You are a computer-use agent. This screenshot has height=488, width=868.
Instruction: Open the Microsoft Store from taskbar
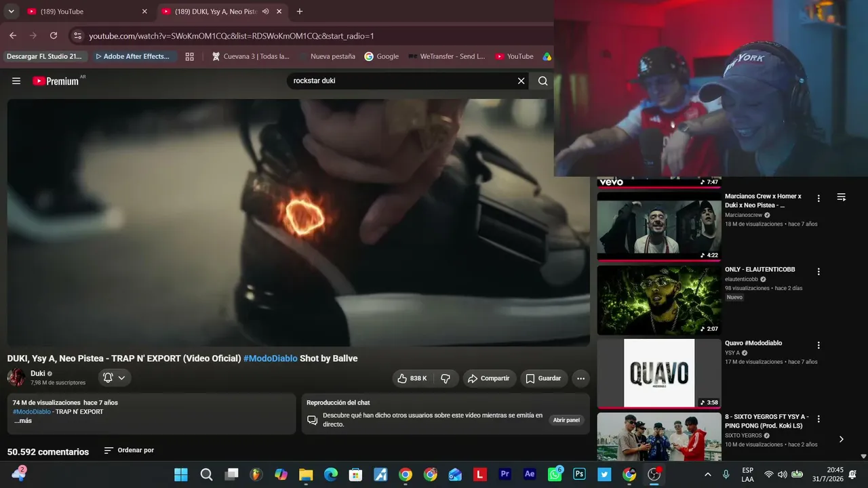tap(356, 474)
